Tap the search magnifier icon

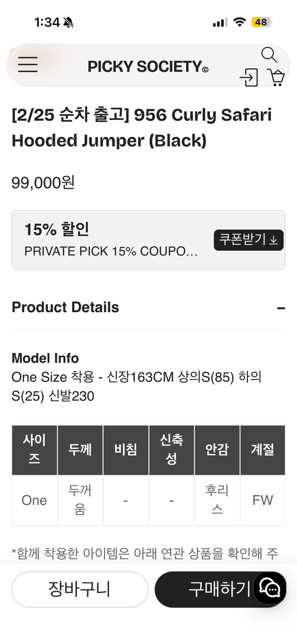pyautogui.click(x=270, y=55)
